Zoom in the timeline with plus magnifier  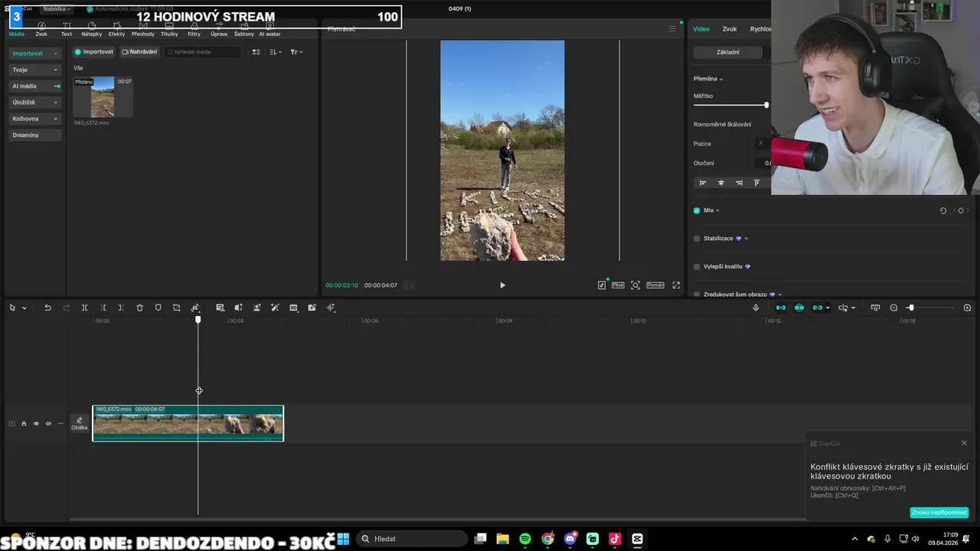click(x=967, y=308)
